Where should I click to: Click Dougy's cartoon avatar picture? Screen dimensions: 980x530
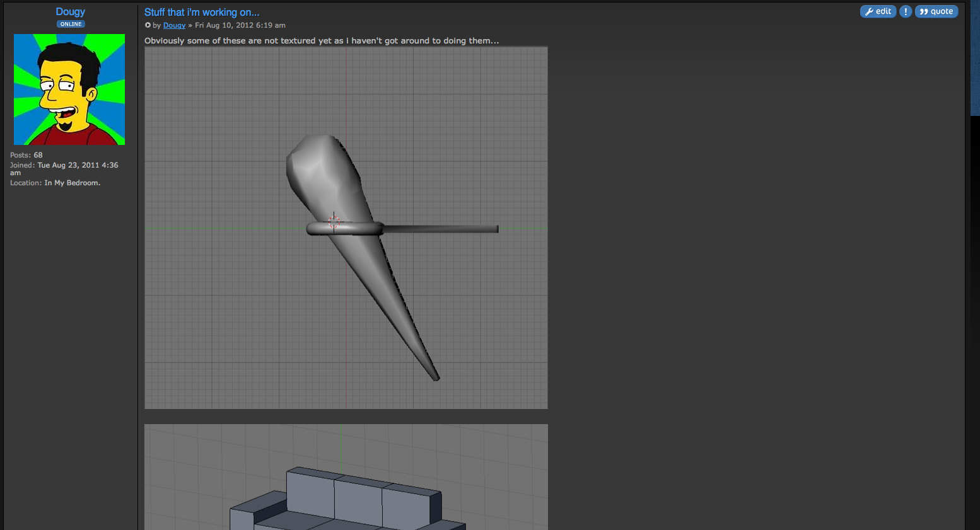pyautogui.click(x=69, y=89)
